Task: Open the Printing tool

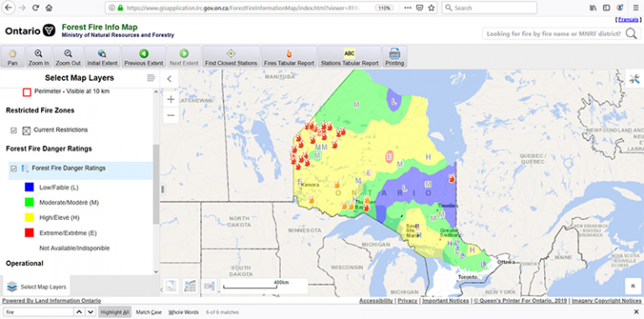Action: pos(395,57)
